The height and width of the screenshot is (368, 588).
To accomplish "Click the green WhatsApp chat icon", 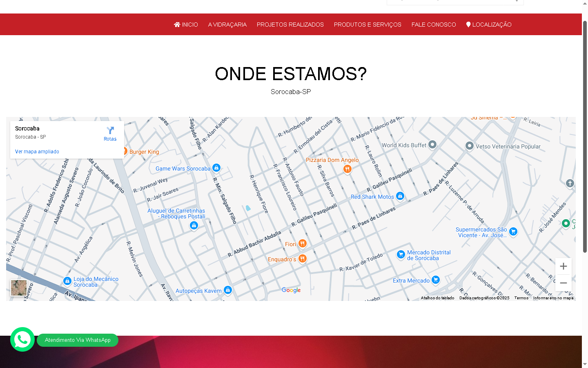I will pyautogui.click(x=22, y=339).
